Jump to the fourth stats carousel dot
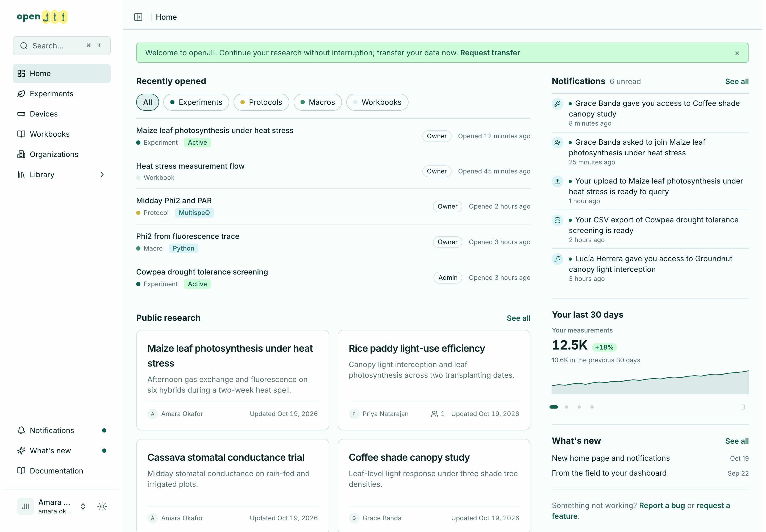The image size is (766, 532). click(x=592, y=407)
